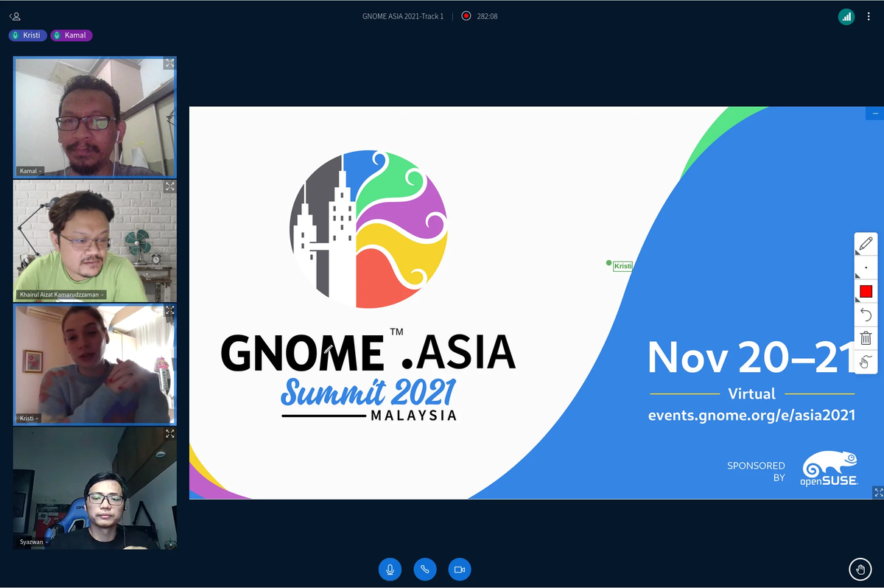
Task: Open Kamal's webcam name dropdown
Action: tap(30, 171)
